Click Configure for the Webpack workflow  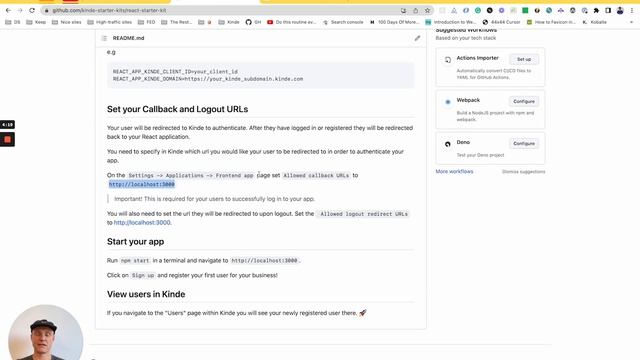coord(524,101)
